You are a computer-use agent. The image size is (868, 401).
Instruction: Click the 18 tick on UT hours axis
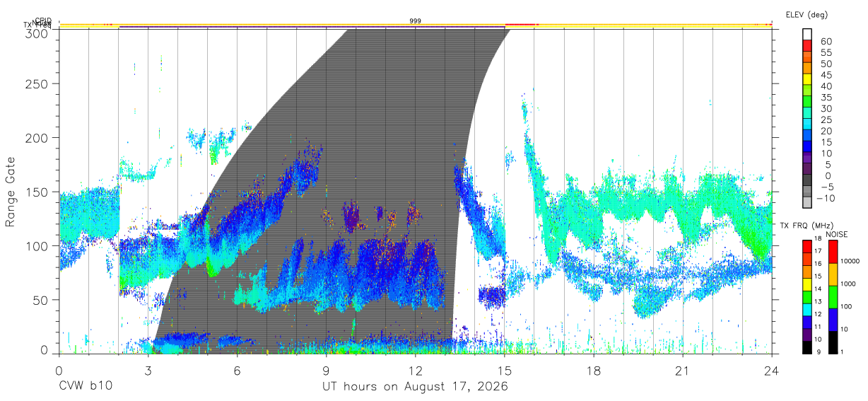click(594, 371)
